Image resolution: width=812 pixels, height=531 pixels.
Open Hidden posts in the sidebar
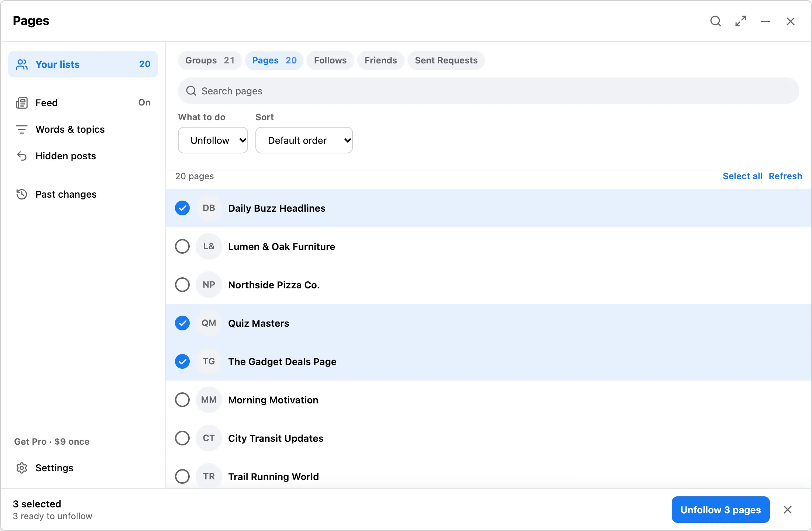click(x=83, y=156)
